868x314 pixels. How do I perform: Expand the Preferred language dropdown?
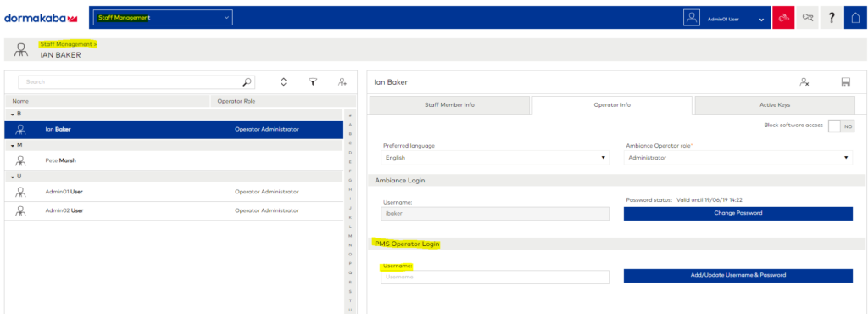(x=495, y=158)
